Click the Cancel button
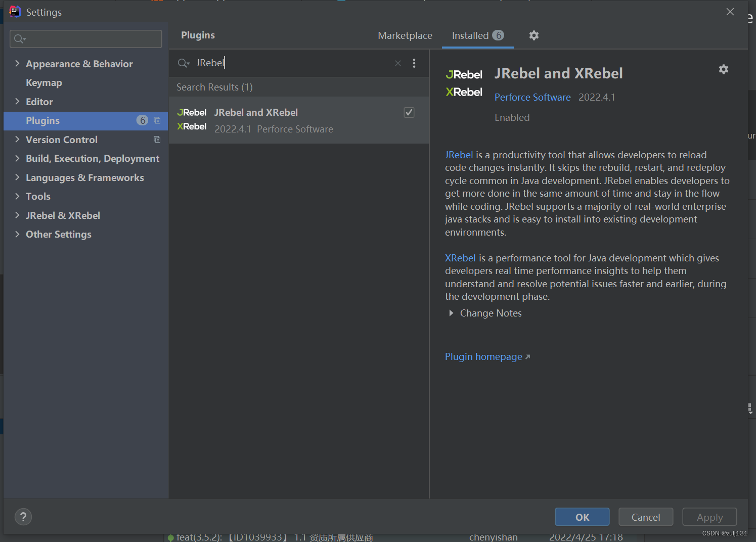756x542 pixels. [646, 517]
